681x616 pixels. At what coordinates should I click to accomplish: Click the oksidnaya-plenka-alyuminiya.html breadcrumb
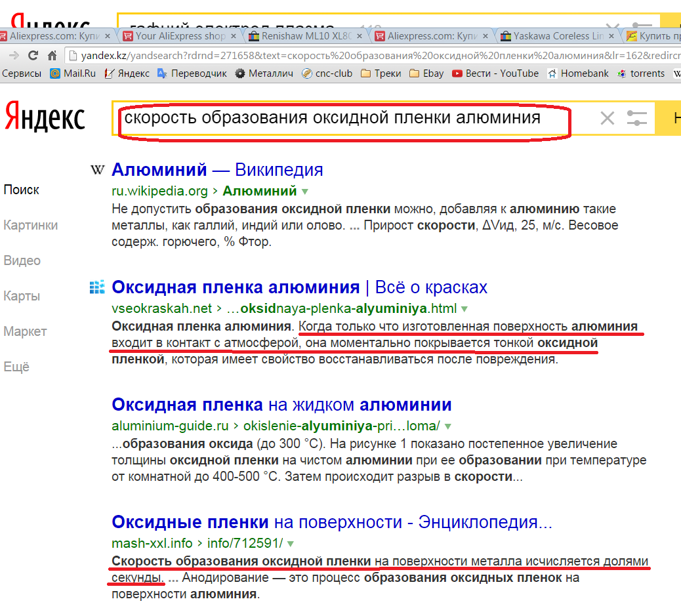point(342,308)
